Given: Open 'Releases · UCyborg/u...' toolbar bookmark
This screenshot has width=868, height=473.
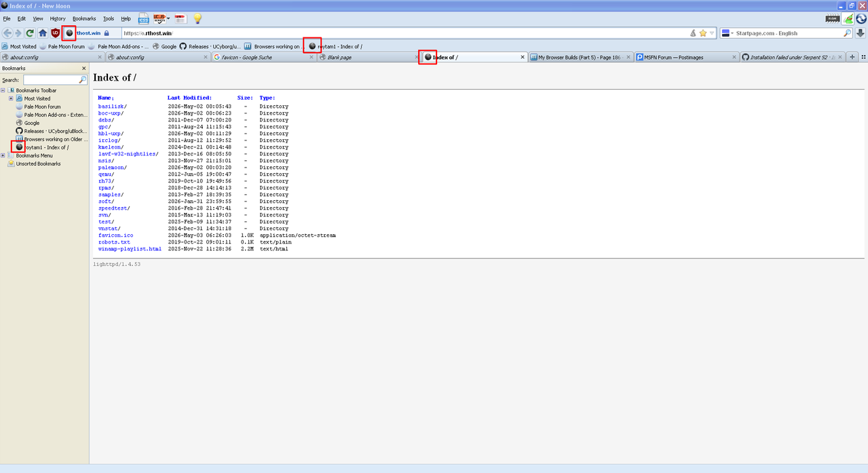Looking at the screenshot, I should pyautogui.click(x=210, y=46).
